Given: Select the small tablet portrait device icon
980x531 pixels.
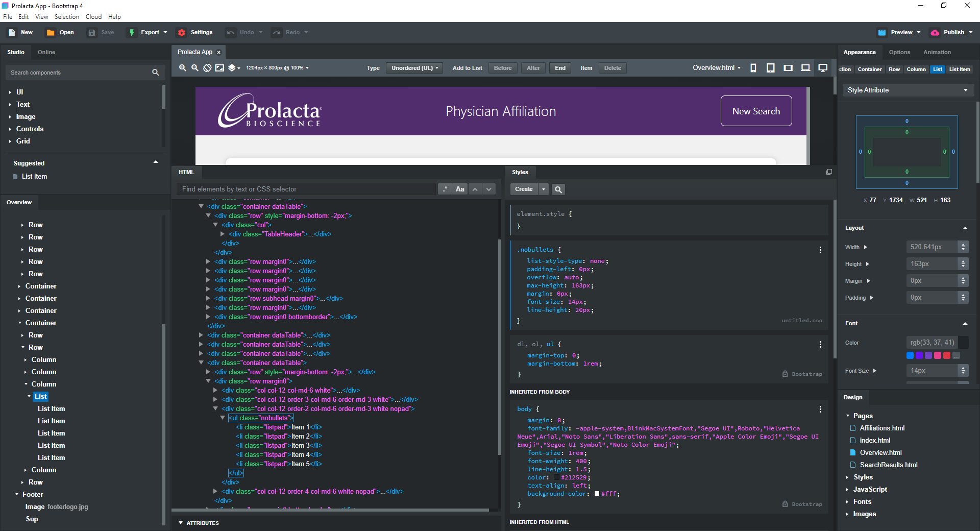Looking at the screenshot, I should [771, 68].
